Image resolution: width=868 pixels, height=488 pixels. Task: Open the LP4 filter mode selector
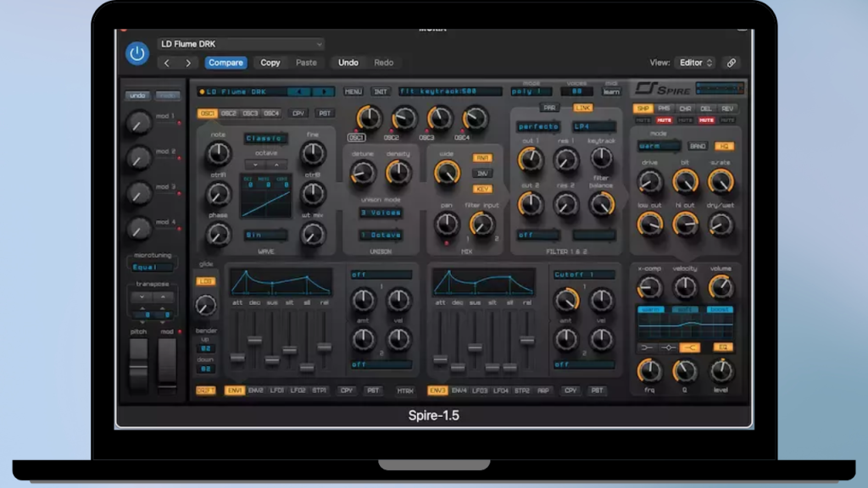pyautogui.click(x=594, y=127)
